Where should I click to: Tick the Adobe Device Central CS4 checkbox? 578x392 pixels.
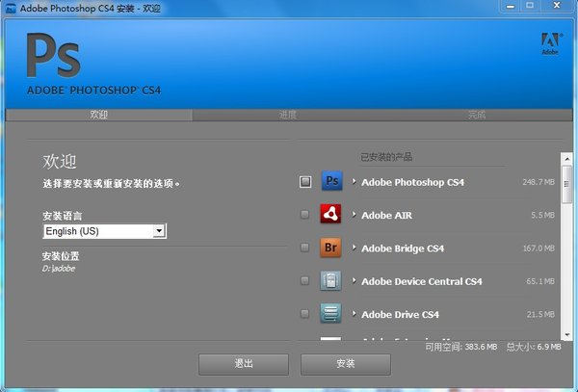[x=304, y=280]
